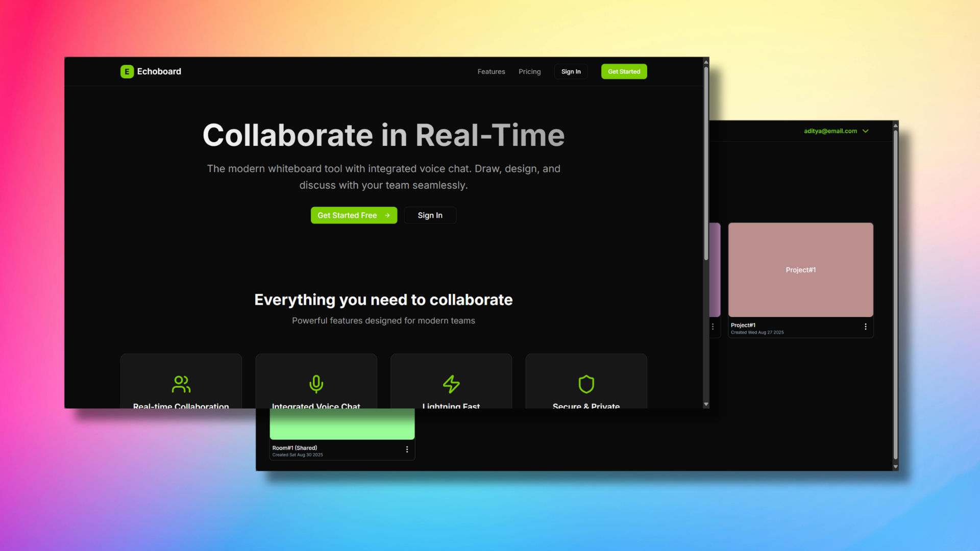Expand the aditya@email.com account dropdown
980x551 pixels.
click(x=830, y=131)
